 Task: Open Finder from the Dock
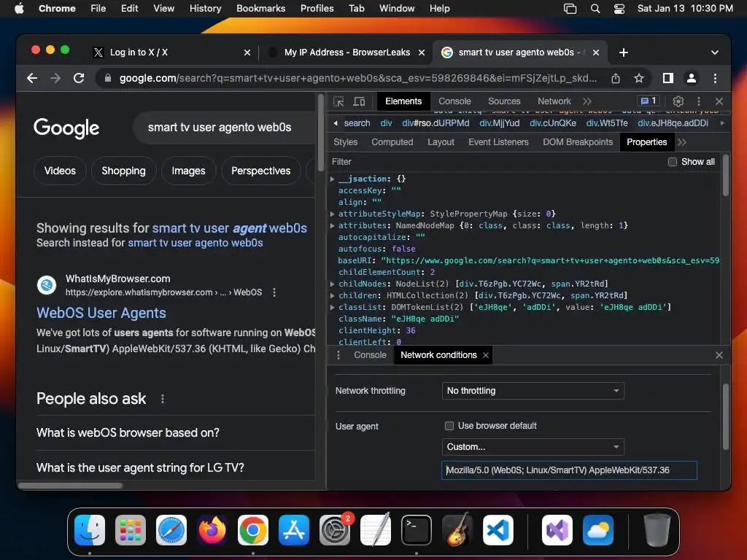click(90, 529)
